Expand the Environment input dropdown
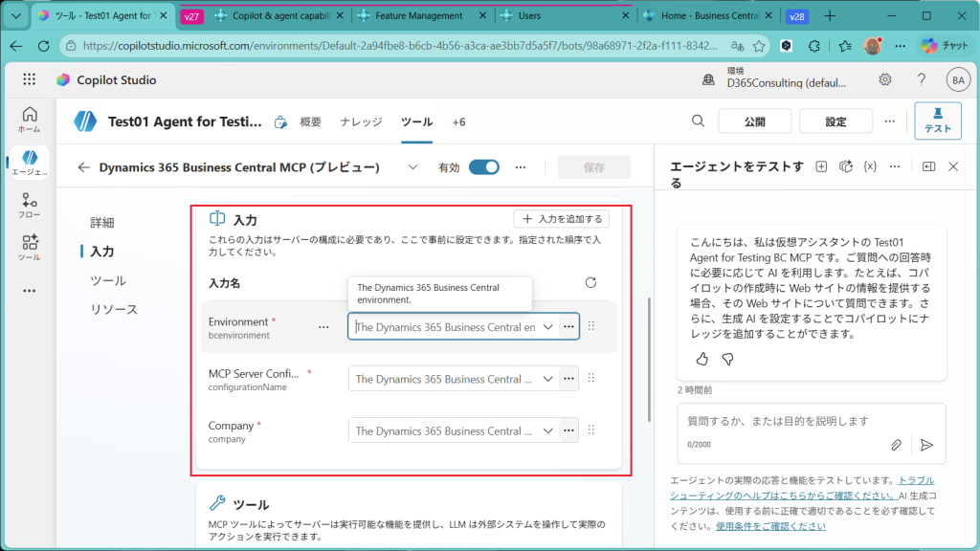Screen dimensions: 980x551 tap(548, 327)
